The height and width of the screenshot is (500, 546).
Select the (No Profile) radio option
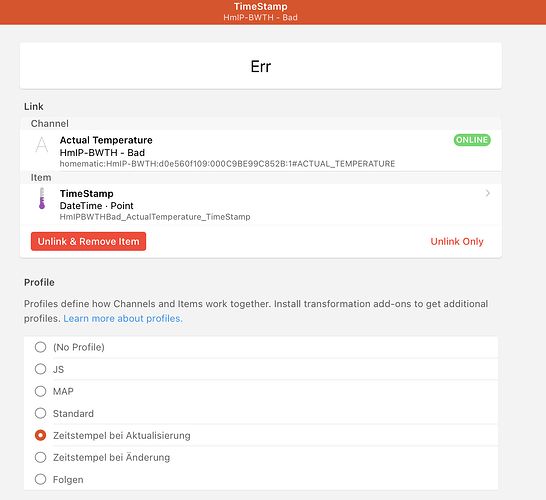coord(40,347)
